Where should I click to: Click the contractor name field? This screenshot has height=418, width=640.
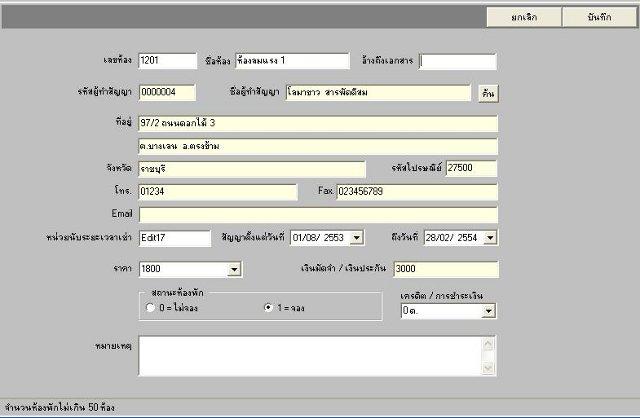378,92
